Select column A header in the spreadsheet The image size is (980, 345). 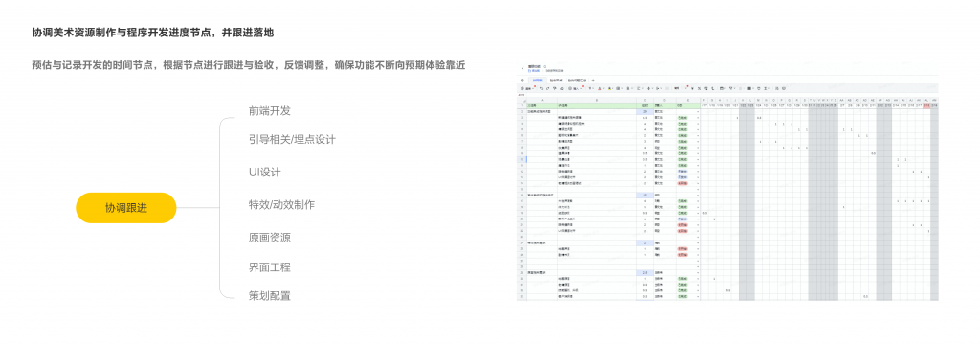tap(542, 101)
